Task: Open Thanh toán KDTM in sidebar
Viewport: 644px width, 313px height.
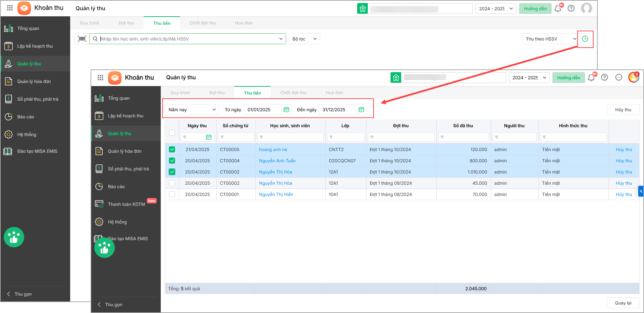Action: (x=126, y=204)
